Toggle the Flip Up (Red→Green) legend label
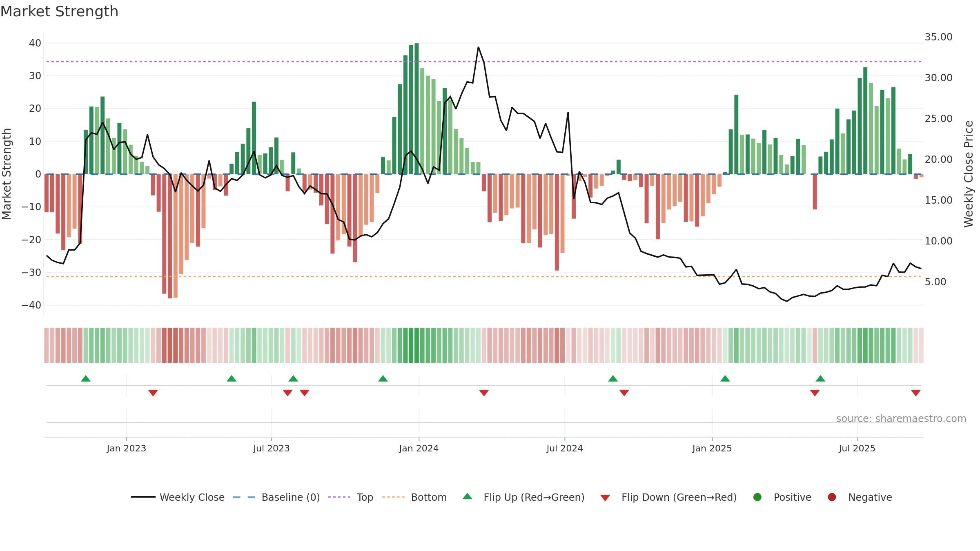 pos(534,497)
